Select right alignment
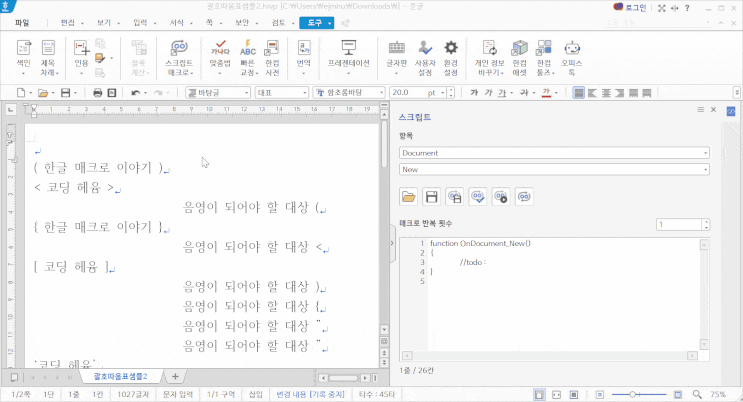The height and width of the screenshot is (402, 743). point(619,93)
